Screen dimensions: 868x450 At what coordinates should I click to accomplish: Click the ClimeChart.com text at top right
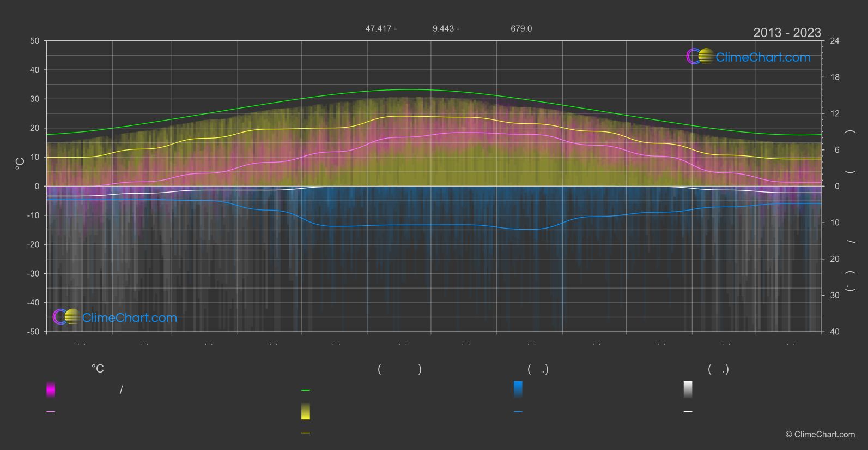pos(763,57)
